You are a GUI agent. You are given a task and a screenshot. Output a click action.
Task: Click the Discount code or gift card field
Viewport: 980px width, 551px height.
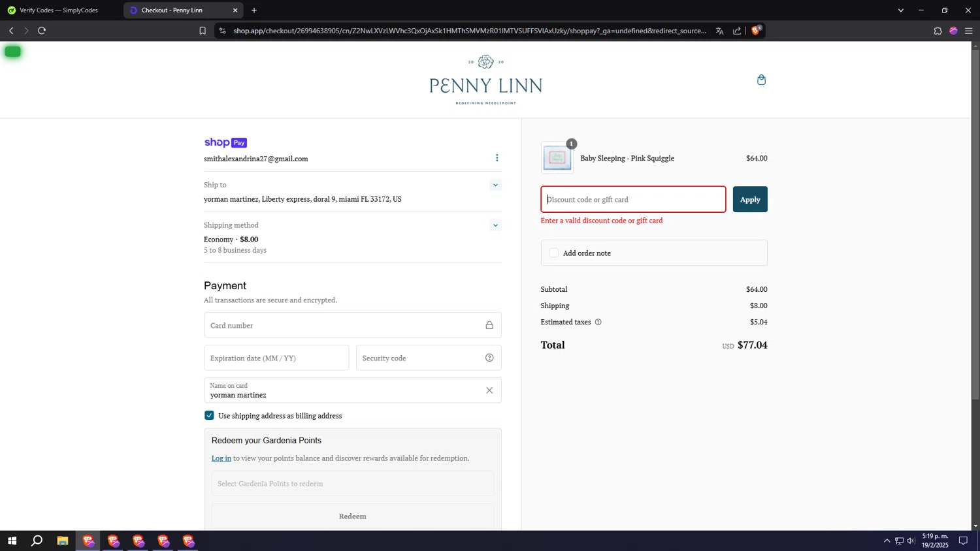point(633,200)
